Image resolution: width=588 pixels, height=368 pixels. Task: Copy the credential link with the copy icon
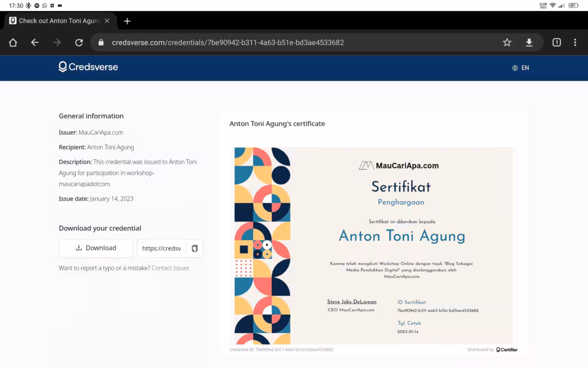tap(195, 248)
